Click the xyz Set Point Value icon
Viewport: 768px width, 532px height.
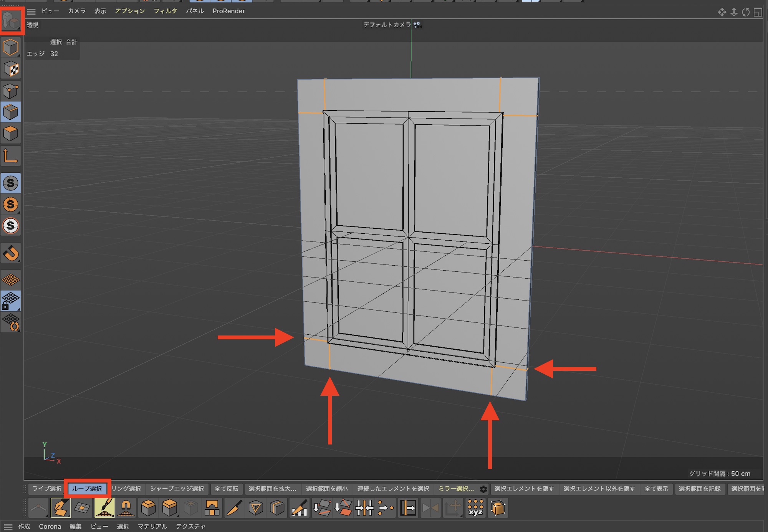[x=475, y=508]
